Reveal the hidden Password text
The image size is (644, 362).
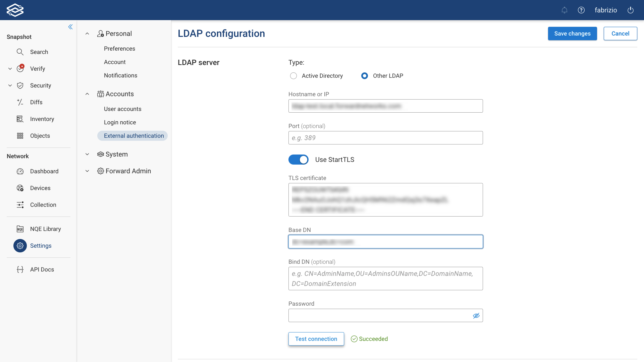[476, 315]
